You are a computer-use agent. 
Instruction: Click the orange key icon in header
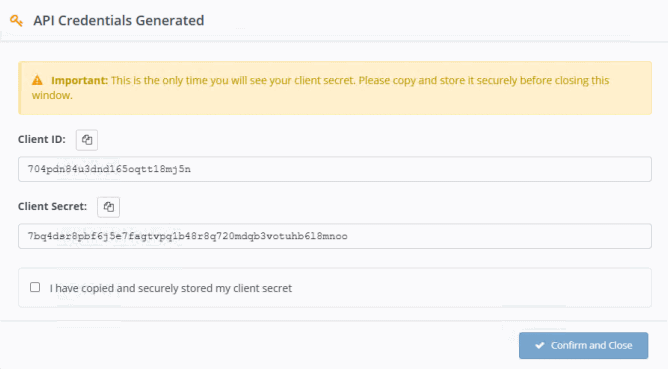[x=16, y=20]
